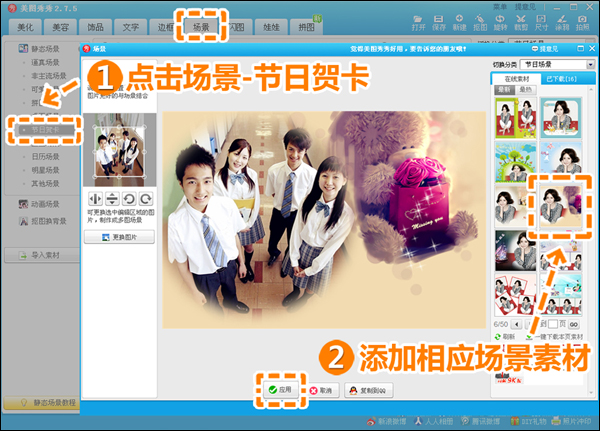This screenshot has height=431, width=600.
Task: Select 非主流场景 in sidebar list
Action: (49, 75)
